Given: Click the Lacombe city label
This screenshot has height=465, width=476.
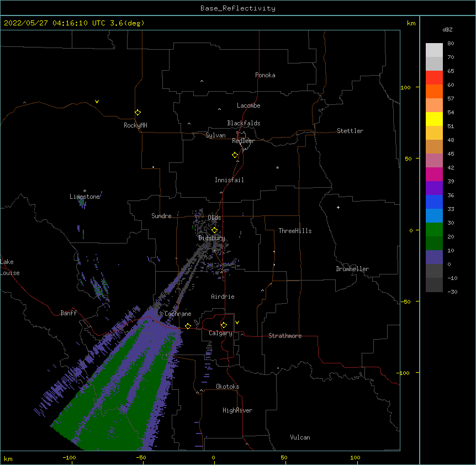Looking at the screenshot, I should click(x=248, y=105).
